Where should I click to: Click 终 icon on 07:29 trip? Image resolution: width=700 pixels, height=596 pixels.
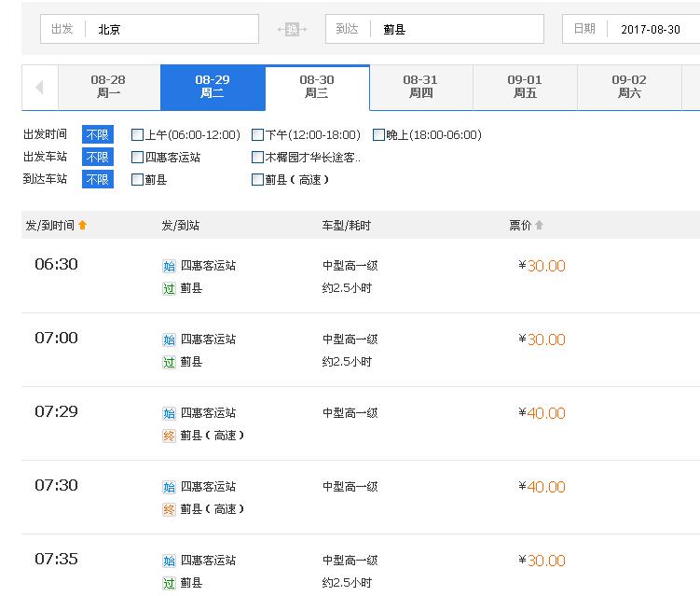point(169,436)
